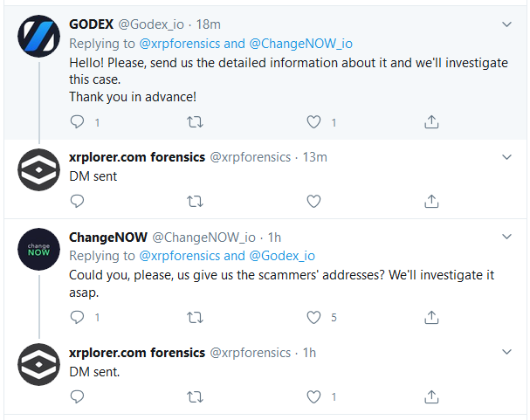
Task: Open GODEX tweet options chevron
Action: click(507, 24)
